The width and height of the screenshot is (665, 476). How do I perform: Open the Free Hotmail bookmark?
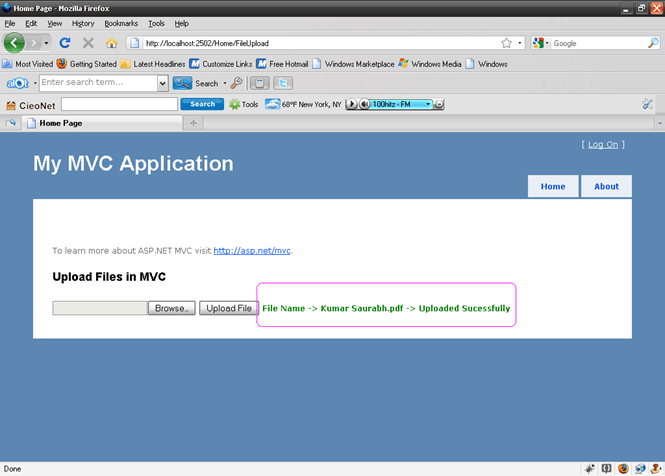coord(282,64)
